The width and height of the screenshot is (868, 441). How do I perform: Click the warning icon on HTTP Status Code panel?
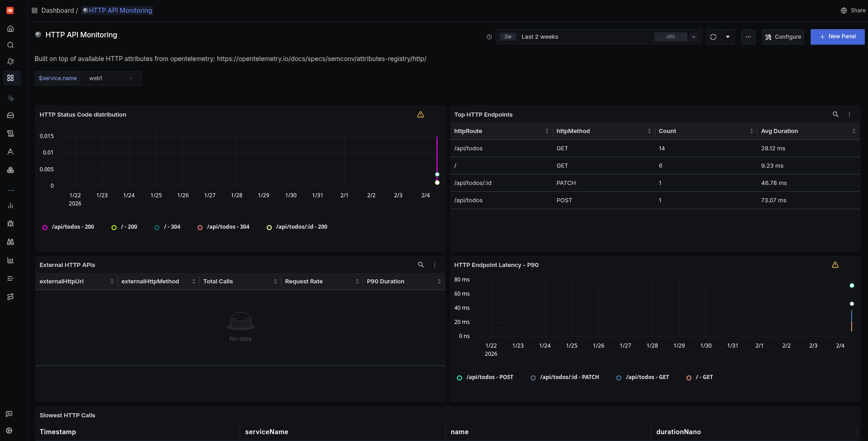pyautogui.click(x=420, y=114)
